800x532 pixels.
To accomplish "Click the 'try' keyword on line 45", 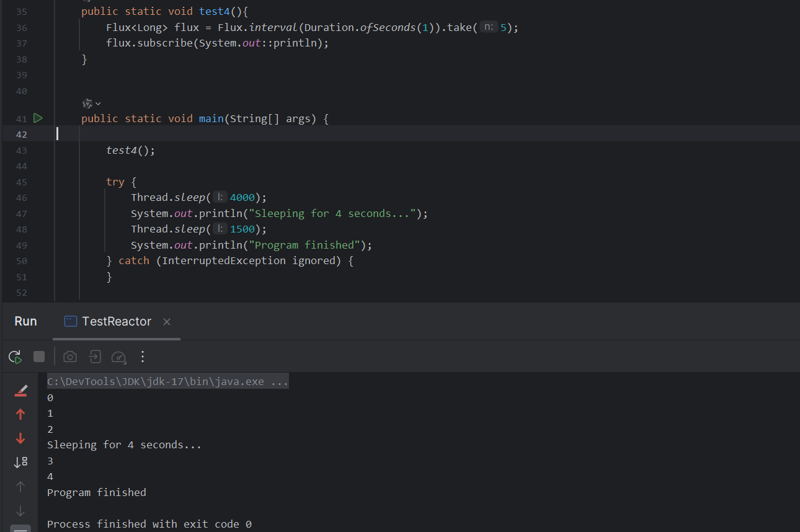I will coord(115,182).
